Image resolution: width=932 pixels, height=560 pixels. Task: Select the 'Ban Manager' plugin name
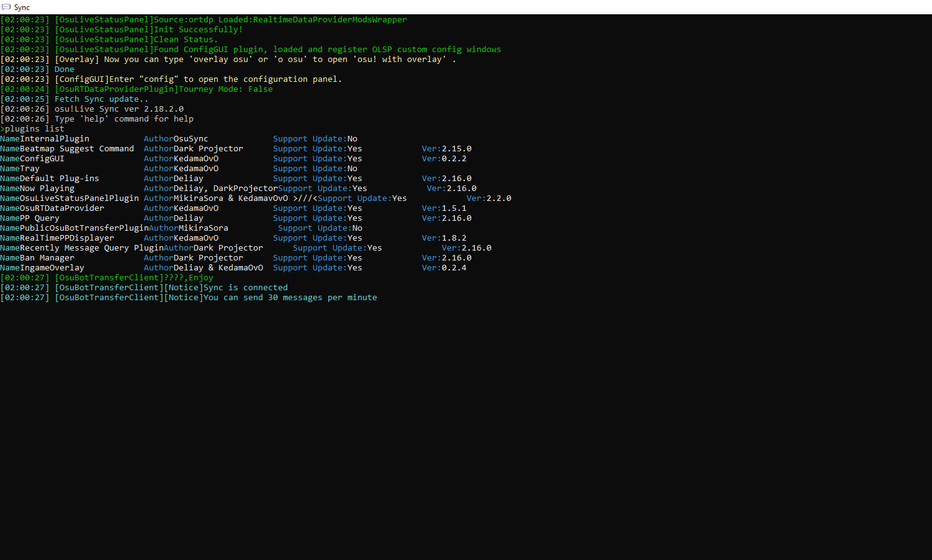click(47, 258)
